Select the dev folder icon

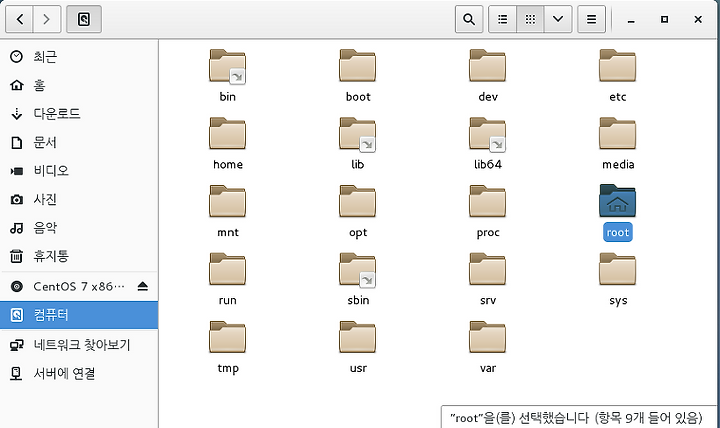pos(488,66)
